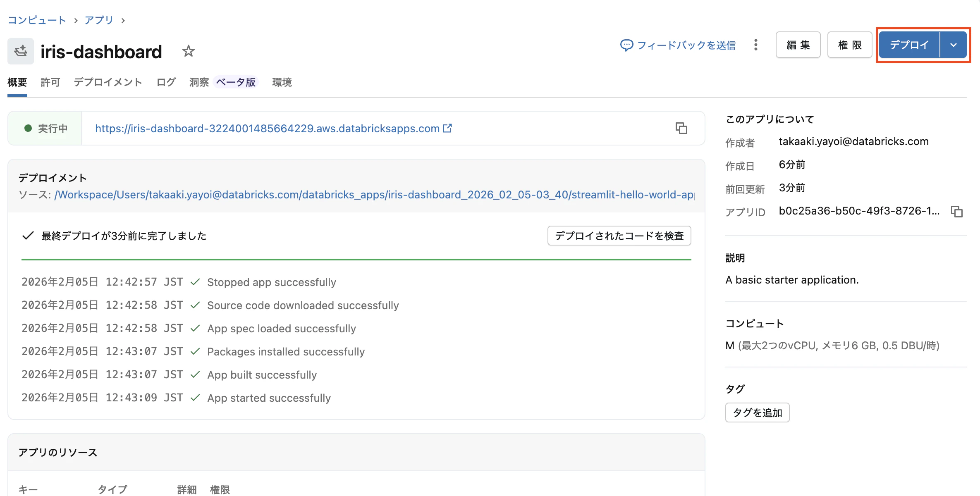This screenshot has width=980, height=496.
Task: Click the 編集 button
Action: click(797, 45)
